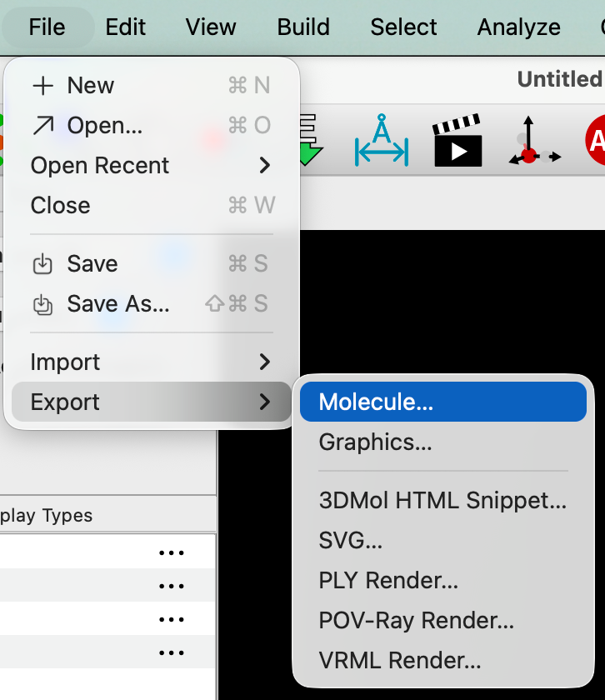
Task: Open options for the first Display Types row
Action: click(172, 552)
